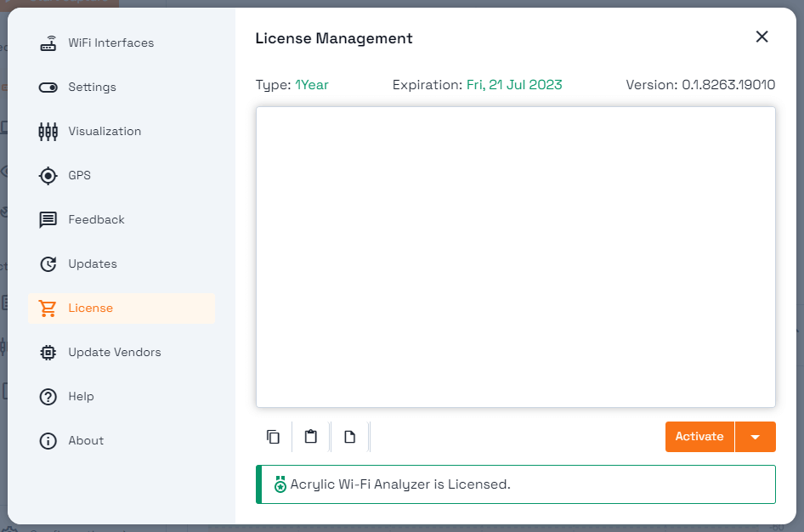Open Settings in sidebar
804x532 pixels.
[x=122, y=88]
